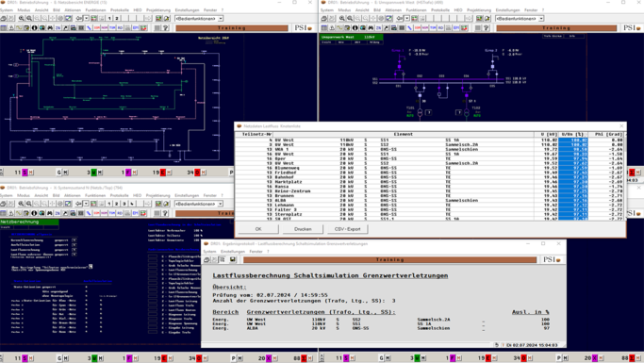Image resolution: width=644 pixels, height=363 pixels.
Task: Click save floppy icon in Ergebnisprotokoll toolbar
Action: click(233, 259)
